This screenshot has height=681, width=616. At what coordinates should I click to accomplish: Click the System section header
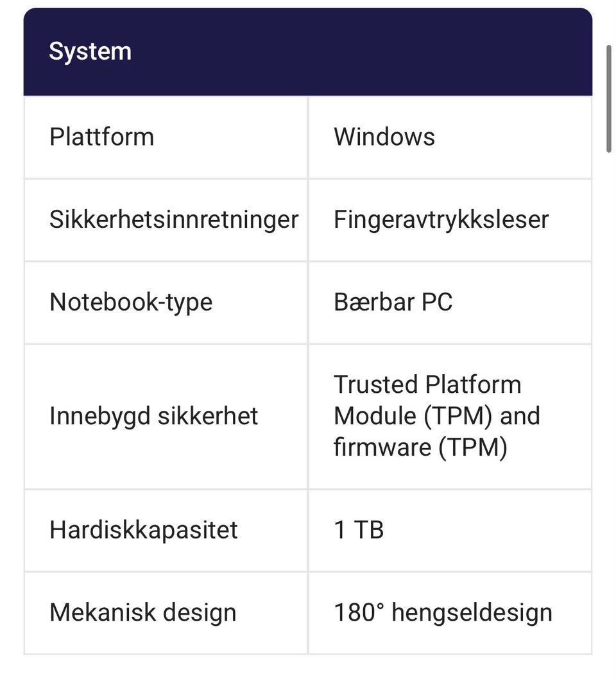[x=308, y=52]
